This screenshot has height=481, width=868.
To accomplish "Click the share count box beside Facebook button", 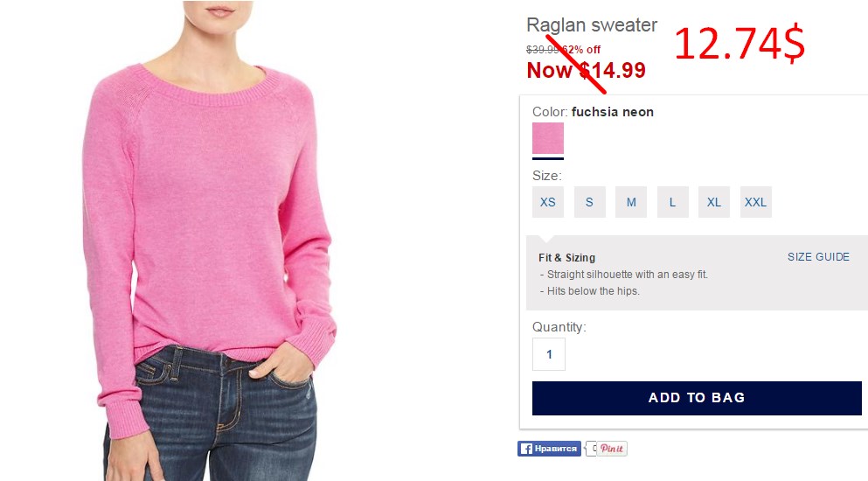I will 590,449.
